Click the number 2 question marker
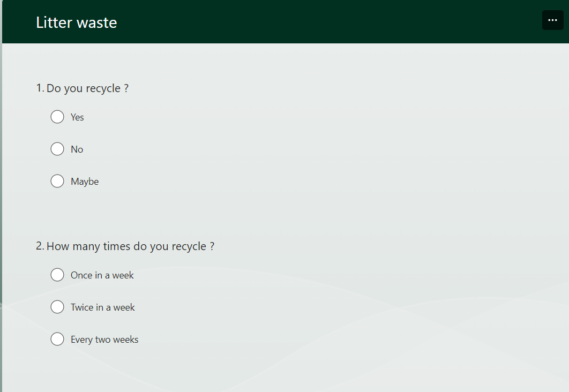The height and width of the screenshot is (392, 569). pos(40,246)
